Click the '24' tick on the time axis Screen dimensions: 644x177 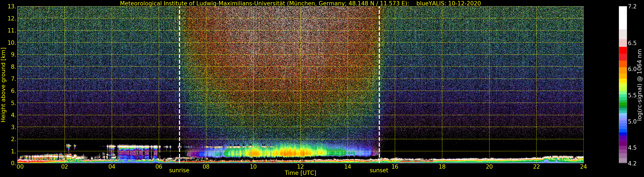[x=583, y=167]
